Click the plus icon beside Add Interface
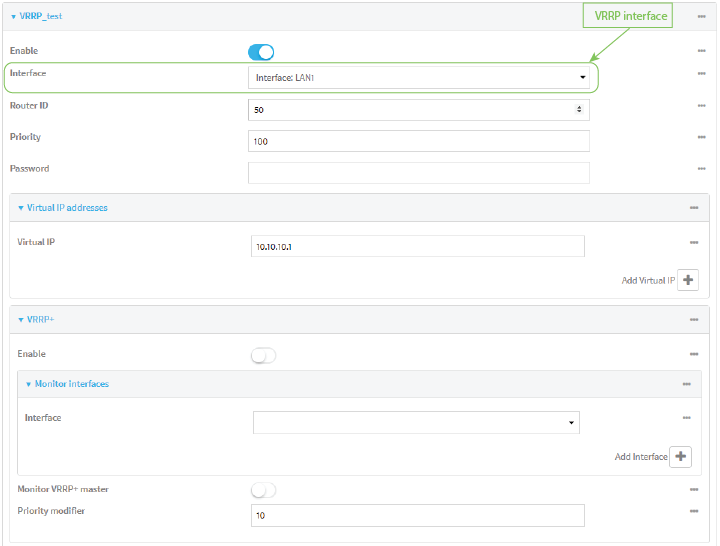The width and height of the screenshot is (720, 546). click(680, 456)
